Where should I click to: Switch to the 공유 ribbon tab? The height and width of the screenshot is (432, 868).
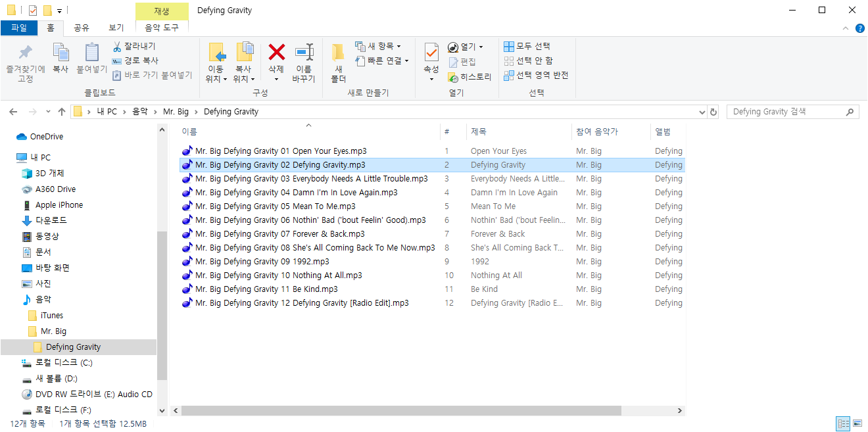click(x=82, y=28)
